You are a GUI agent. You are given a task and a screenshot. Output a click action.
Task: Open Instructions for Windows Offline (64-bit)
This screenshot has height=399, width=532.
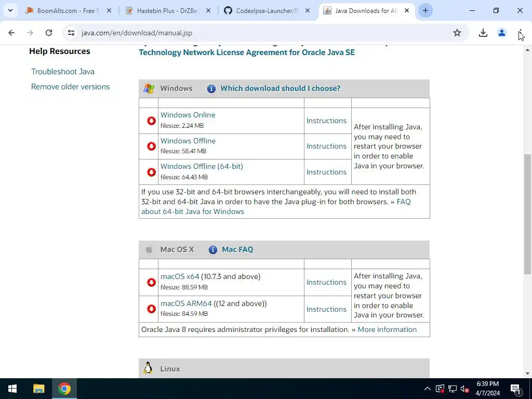pyautogui.click(x=326, y=172)
